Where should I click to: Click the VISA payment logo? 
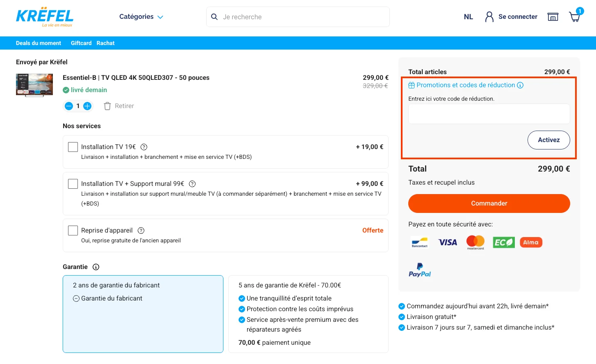coord(448,242)
